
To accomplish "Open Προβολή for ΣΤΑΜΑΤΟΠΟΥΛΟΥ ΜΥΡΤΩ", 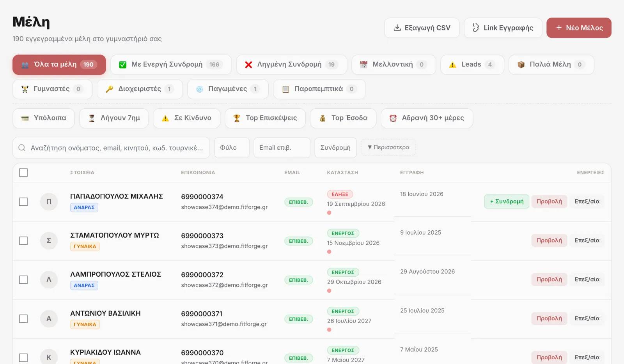I will (x=549, y=240).
